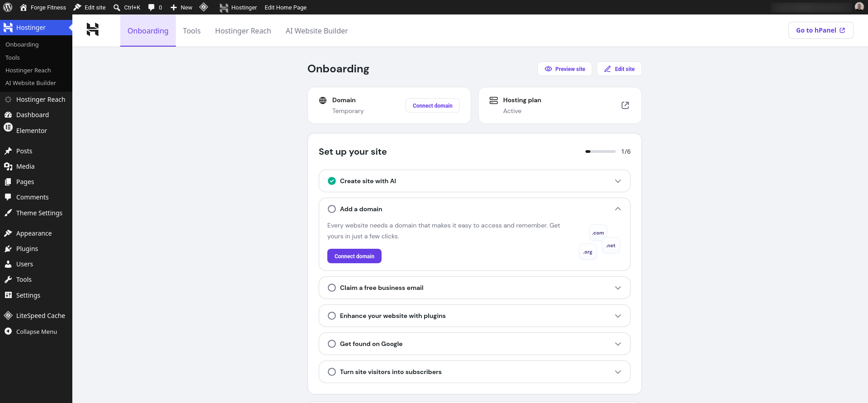Collapse the Add a domain chevron
Screen dimensions: 868x403
tap(618, 209)
